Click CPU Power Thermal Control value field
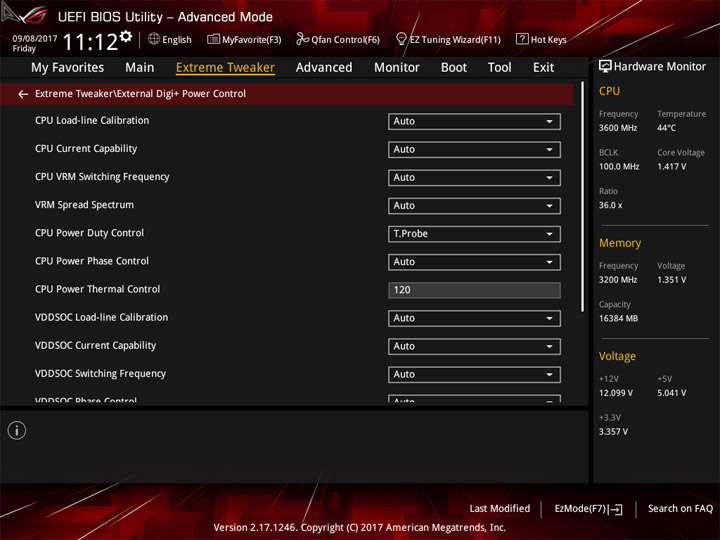This screenshot has width=720, height=540. [474, 290]
